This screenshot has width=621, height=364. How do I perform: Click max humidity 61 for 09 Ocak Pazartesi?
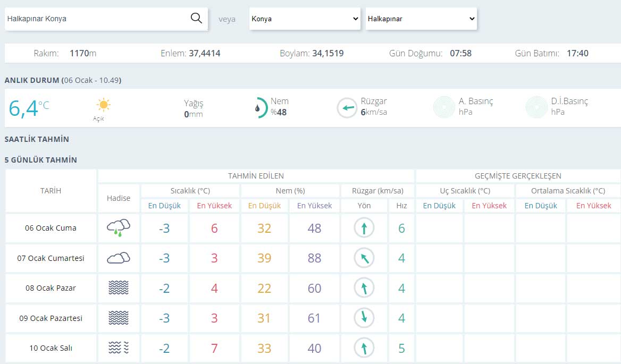[314, 318]
